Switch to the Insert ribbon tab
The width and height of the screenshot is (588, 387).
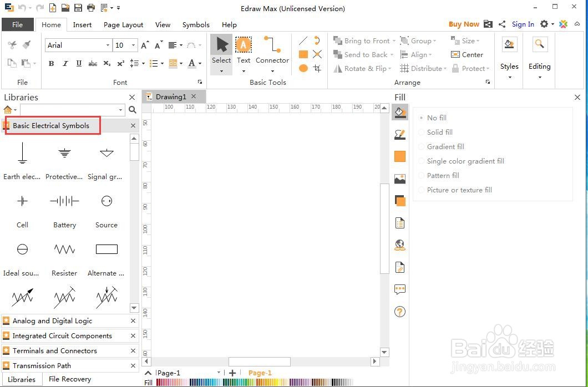(82, 25)
